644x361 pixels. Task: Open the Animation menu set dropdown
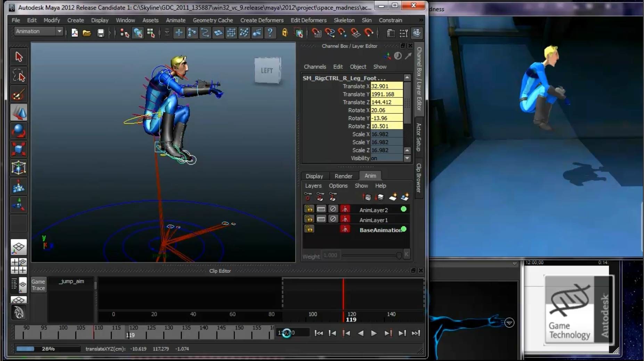(59, 31)
